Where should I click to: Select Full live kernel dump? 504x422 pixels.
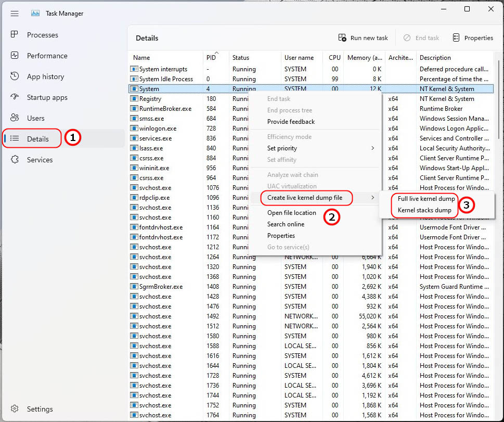426,199
